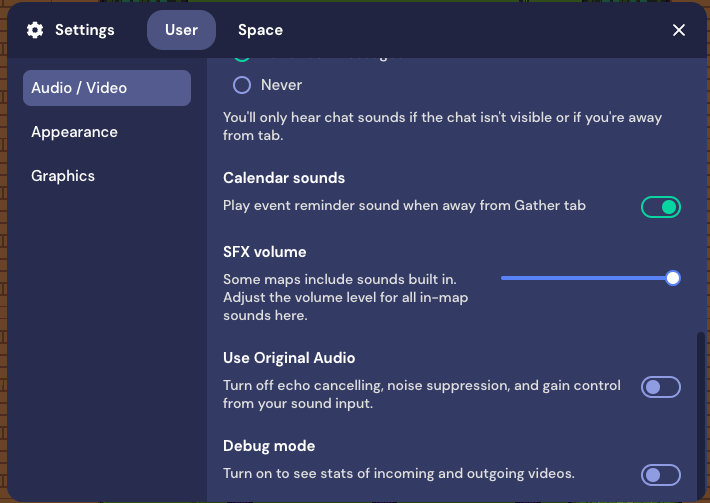Select the Never radio button
This screenshot has height=503, width=710.
[242, 85]
